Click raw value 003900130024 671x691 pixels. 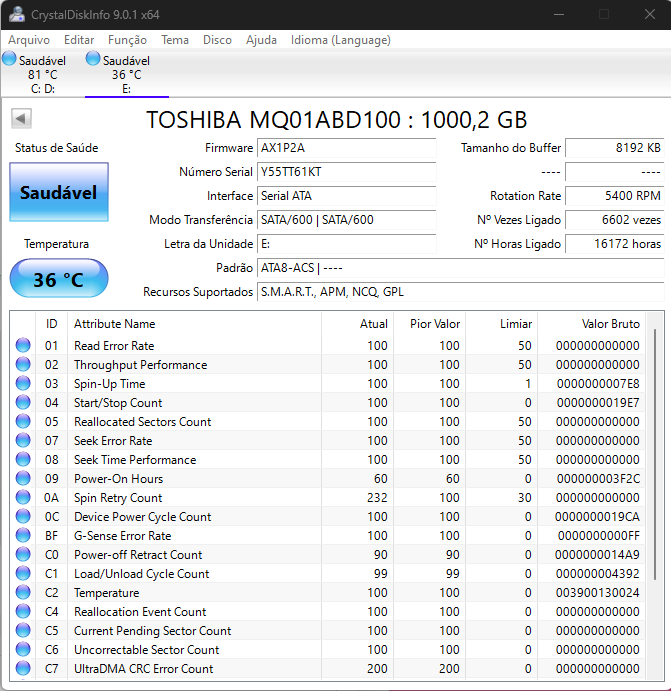[597, 593]
